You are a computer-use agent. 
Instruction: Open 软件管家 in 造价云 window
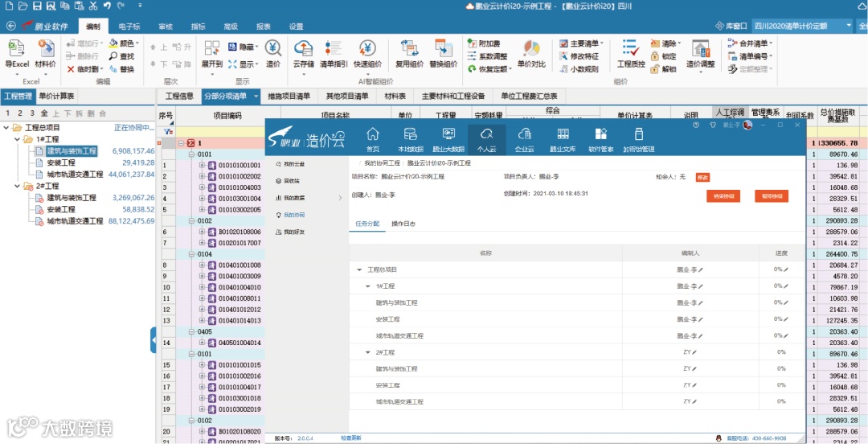(x=600, y=140)
